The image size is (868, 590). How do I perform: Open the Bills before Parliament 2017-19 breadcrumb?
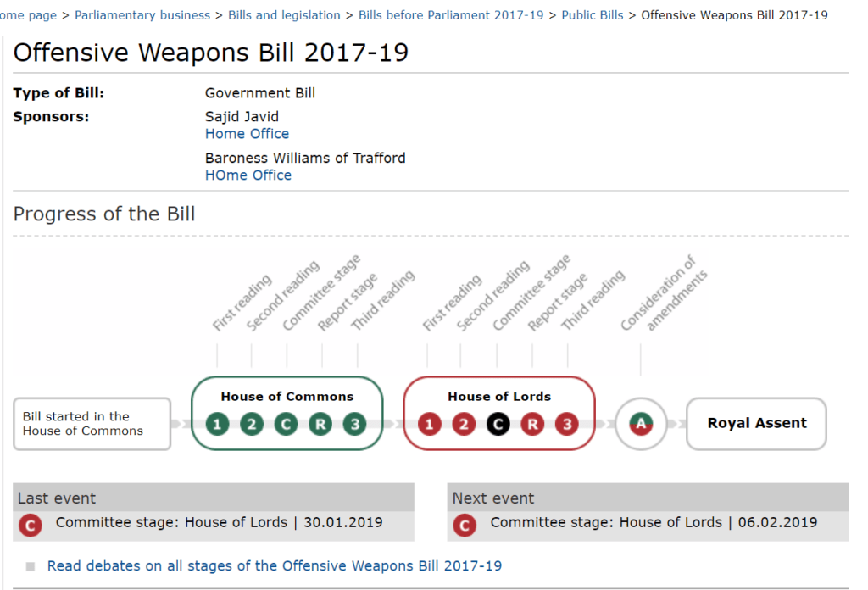(450, 14)
